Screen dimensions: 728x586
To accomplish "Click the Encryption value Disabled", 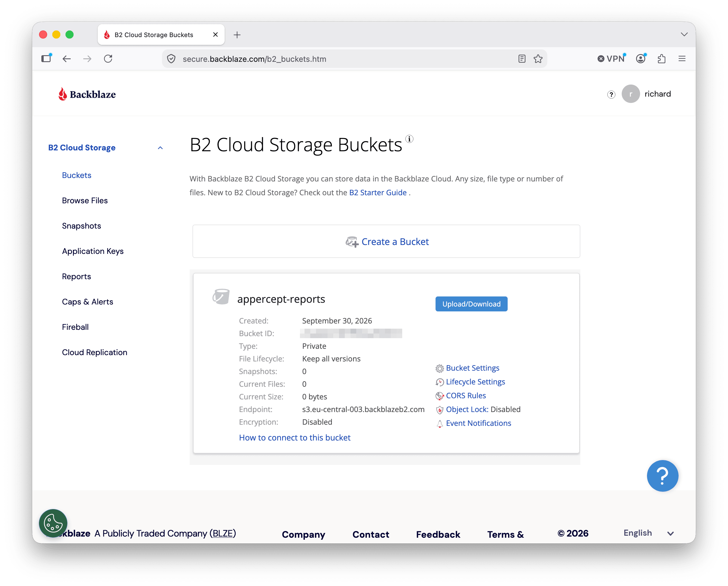I will point(317,422).
